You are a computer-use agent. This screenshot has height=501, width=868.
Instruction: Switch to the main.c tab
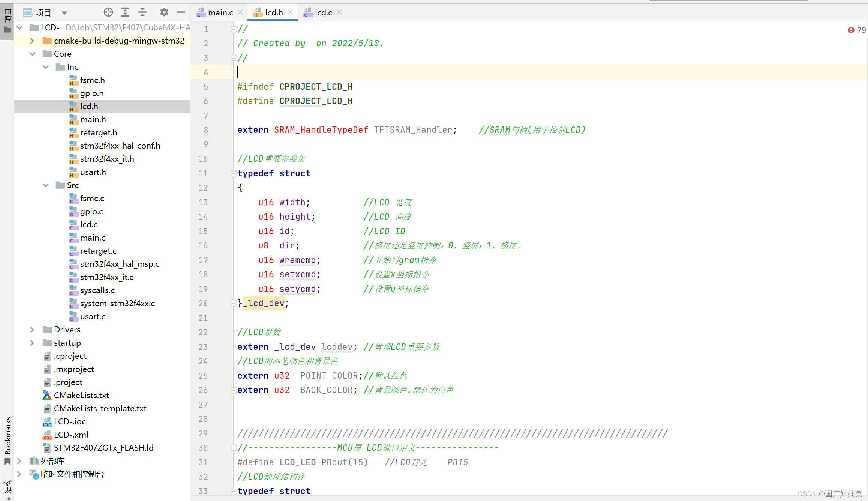[220, 12]
